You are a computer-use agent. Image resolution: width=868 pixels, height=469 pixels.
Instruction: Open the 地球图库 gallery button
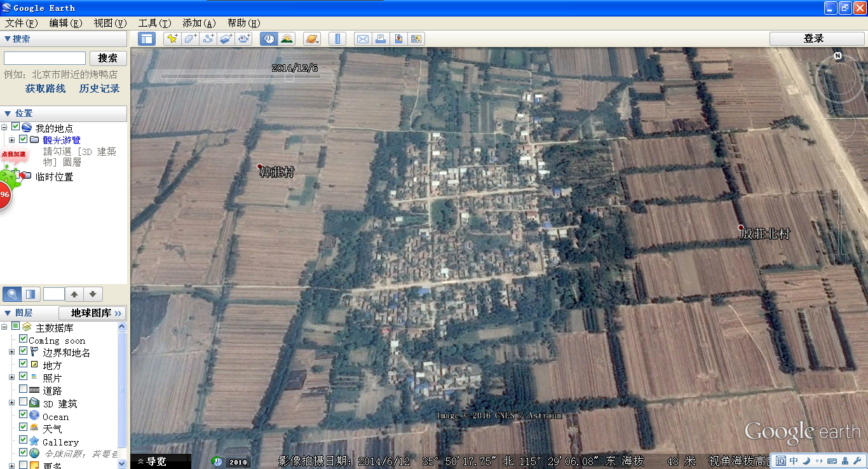click(x=92, y=313)
